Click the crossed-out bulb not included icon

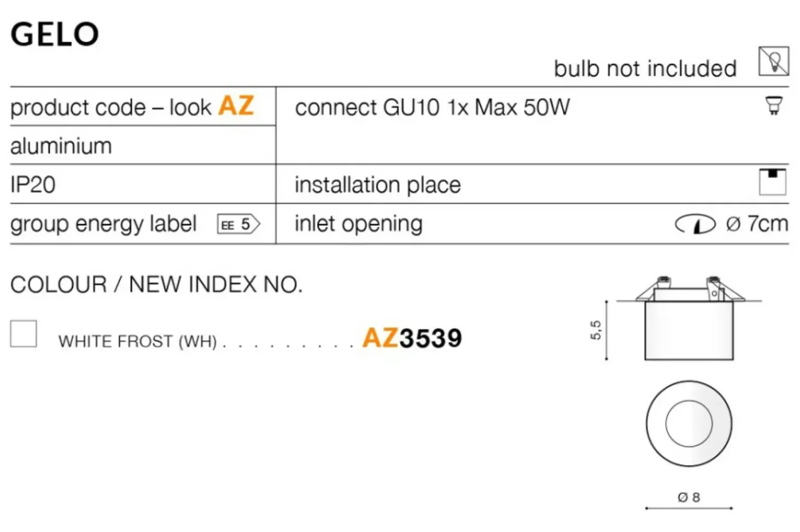pyautogui.click(x=773, y=62)
